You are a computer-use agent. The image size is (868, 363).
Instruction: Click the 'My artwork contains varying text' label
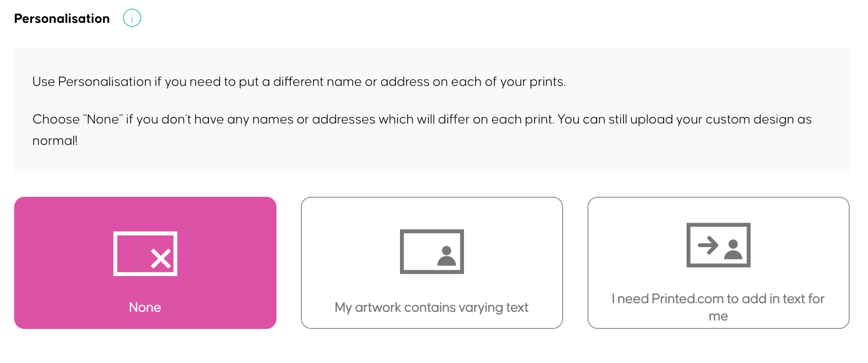click(x=431, y=307)
